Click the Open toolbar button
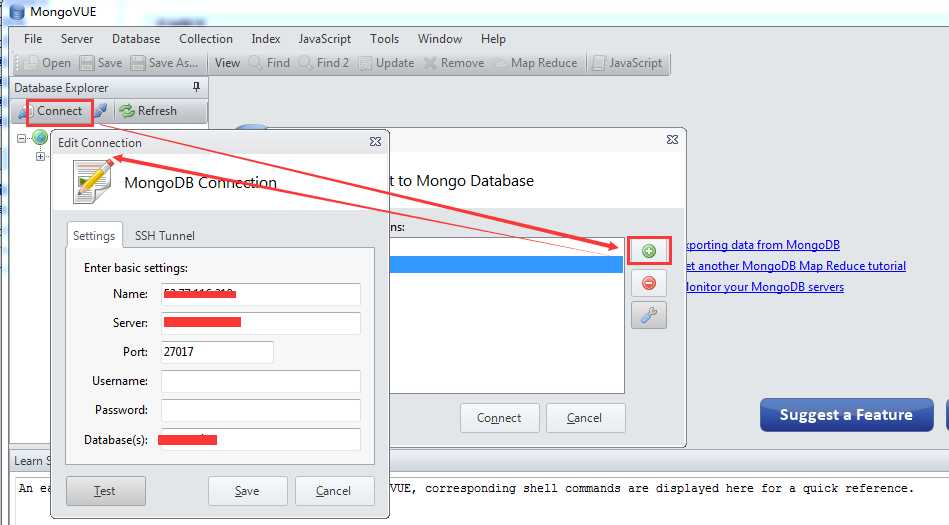This screenshot has height=525, width=949. click(x=48, y=63)
